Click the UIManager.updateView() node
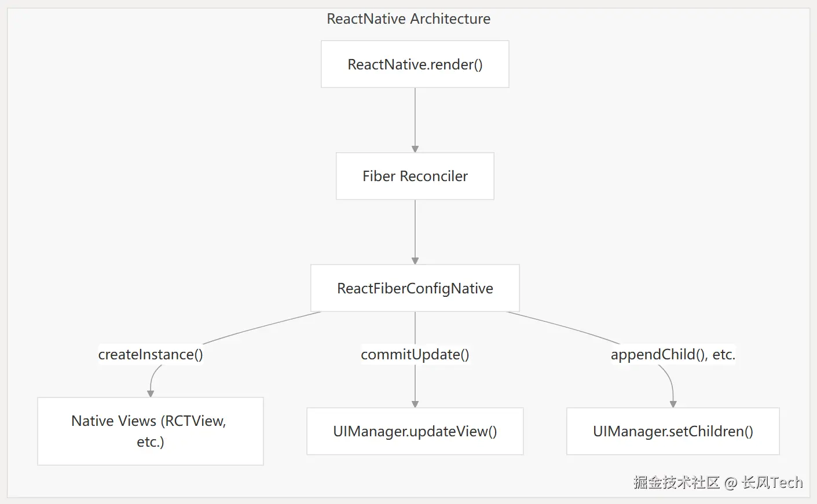Image resolution: width=817 pixels, height=504 pixels. point(415,431)
